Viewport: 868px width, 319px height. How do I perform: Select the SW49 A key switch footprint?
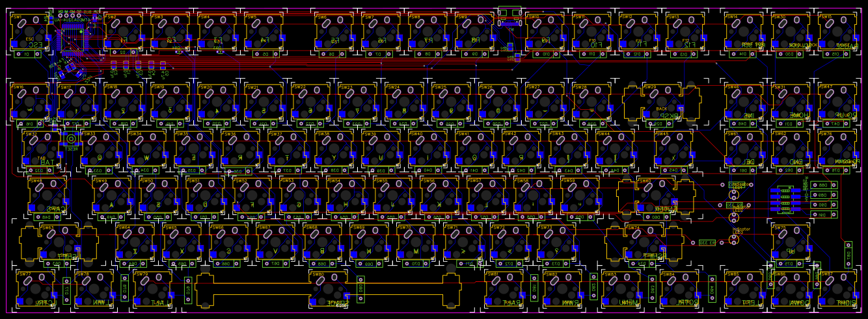pyautogui.click(x=111, y=196)
